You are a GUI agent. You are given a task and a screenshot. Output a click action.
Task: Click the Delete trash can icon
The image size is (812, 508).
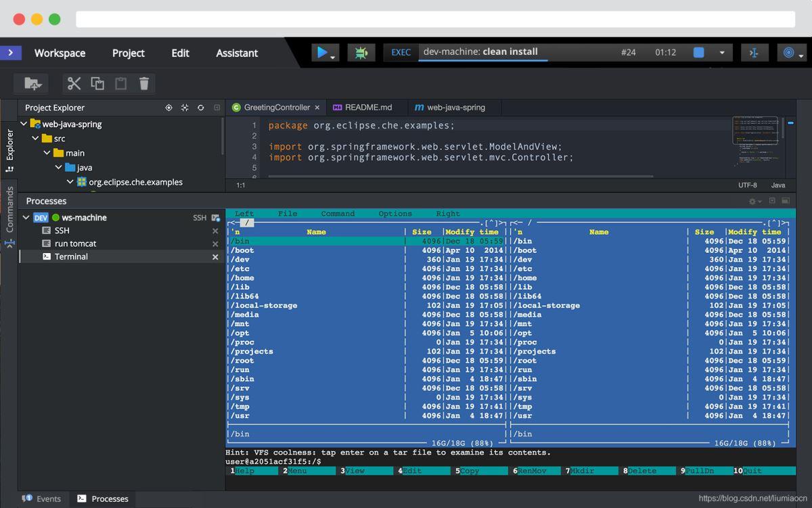click(x=144, y=83)
